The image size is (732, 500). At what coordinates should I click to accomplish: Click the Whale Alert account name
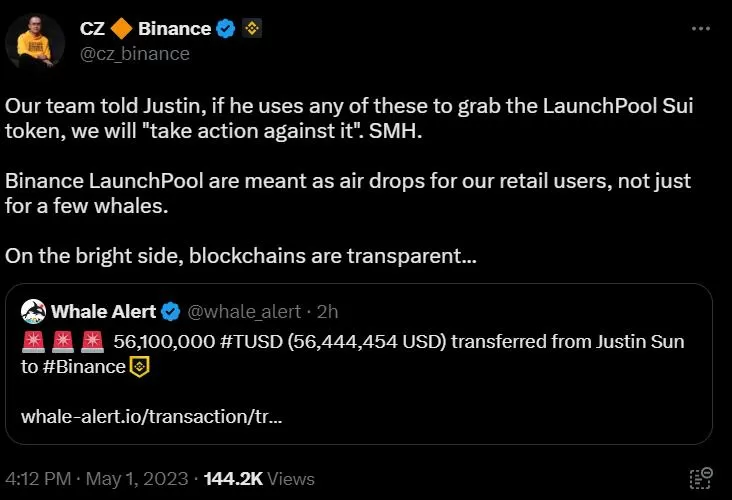(104, 311)
